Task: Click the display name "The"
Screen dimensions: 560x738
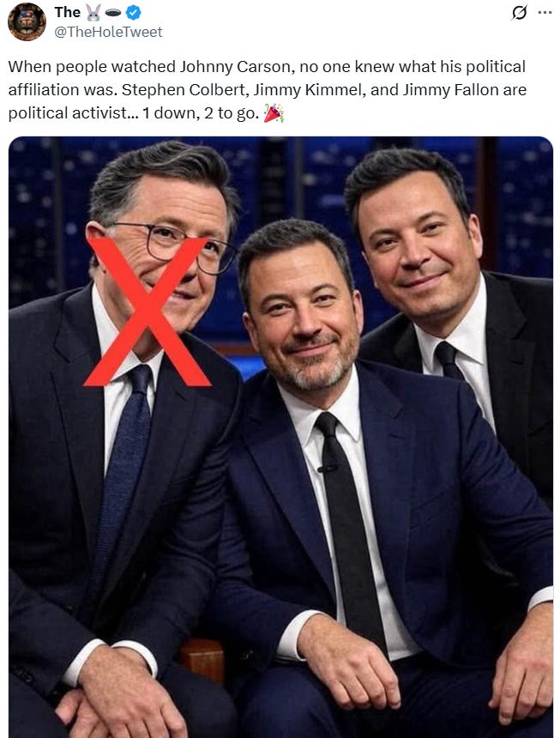Action: [x=68, y=12]
